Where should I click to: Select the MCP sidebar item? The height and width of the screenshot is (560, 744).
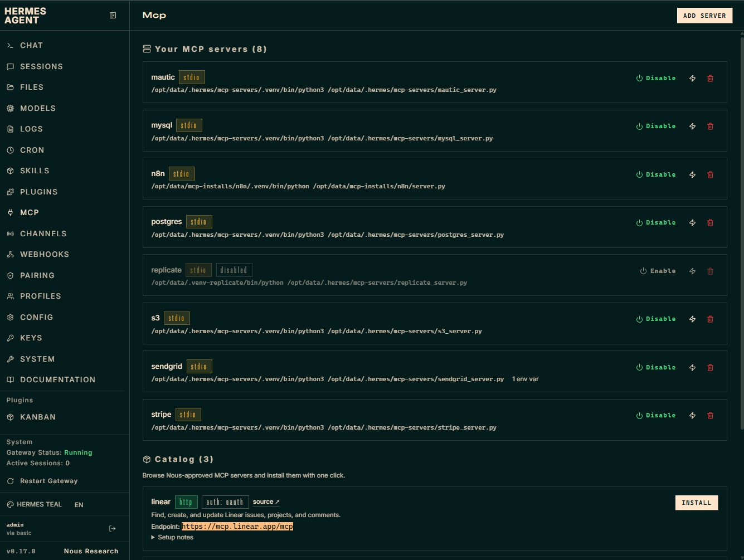65,213
